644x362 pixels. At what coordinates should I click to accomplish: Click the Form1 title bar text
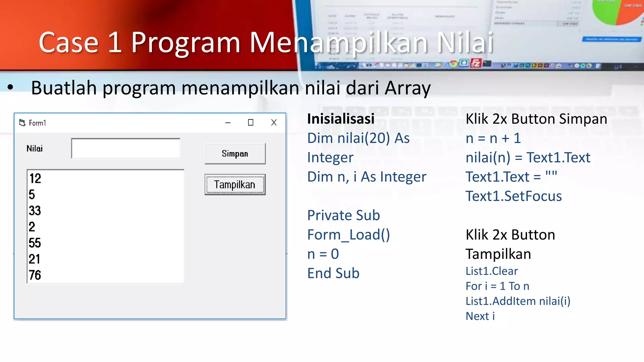click(37, 123)
